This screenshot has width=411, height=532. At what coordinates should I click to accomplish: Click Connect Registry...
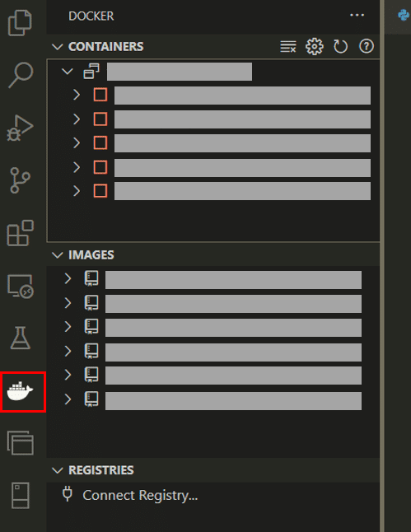(x=140, y=496)
